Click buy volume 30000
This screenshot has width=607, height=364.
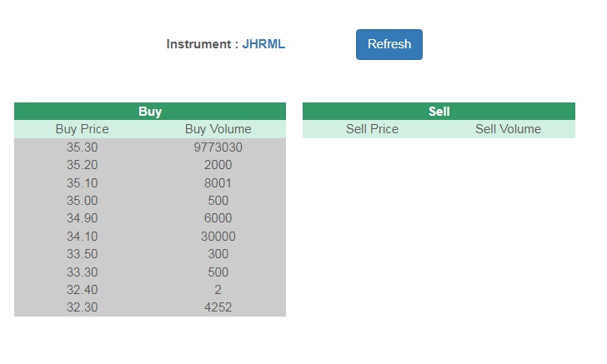[x=218, y=237]
